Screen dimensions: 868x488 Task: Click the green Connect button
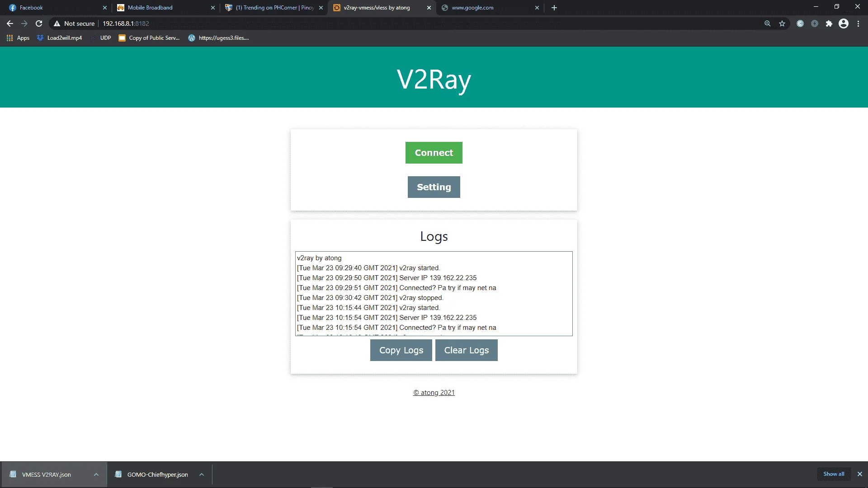(x=434, y=153)
